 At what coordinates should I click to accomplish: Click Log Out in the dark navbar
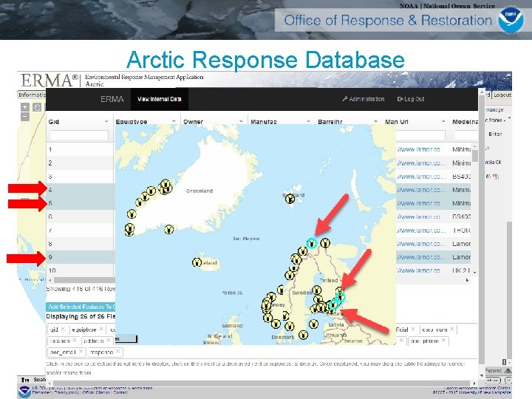(411, 99)
